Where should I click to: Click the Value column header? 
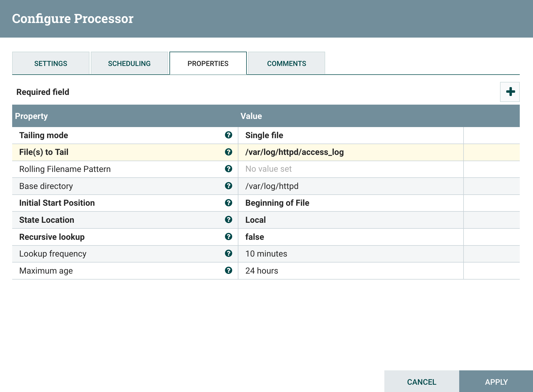point(251,116)
